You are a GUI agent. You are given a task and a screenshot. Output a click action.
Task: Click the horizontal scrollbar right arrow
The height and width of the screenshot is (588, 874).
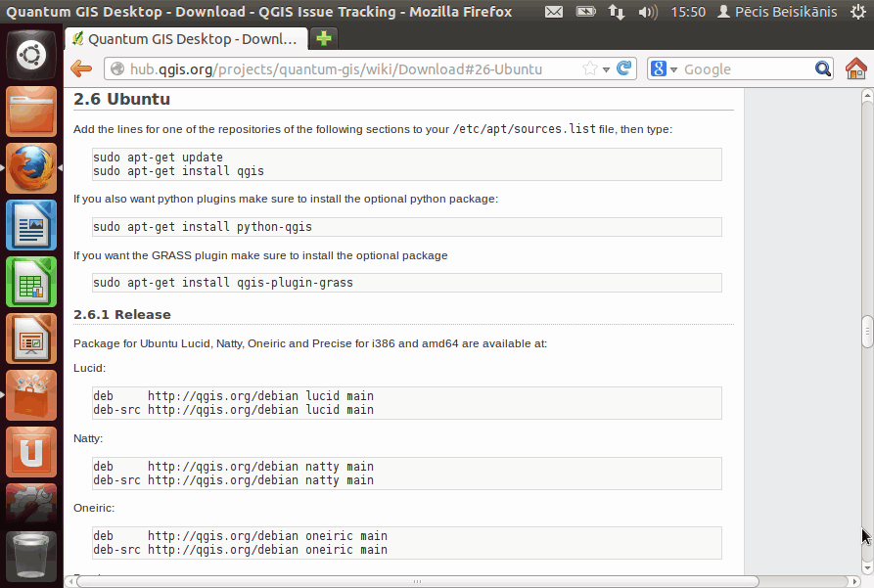(x=854, y=581)
